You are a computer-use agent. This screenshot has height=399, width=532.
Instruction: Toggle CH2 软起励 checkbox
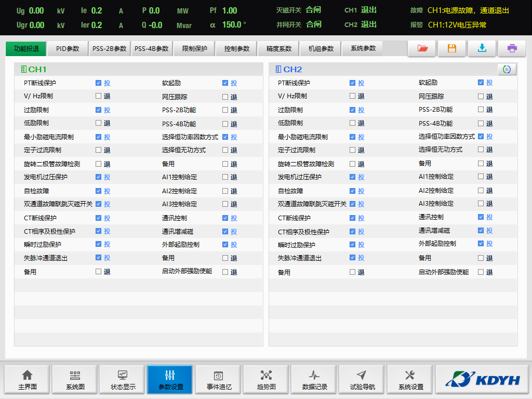click(481, 83)
